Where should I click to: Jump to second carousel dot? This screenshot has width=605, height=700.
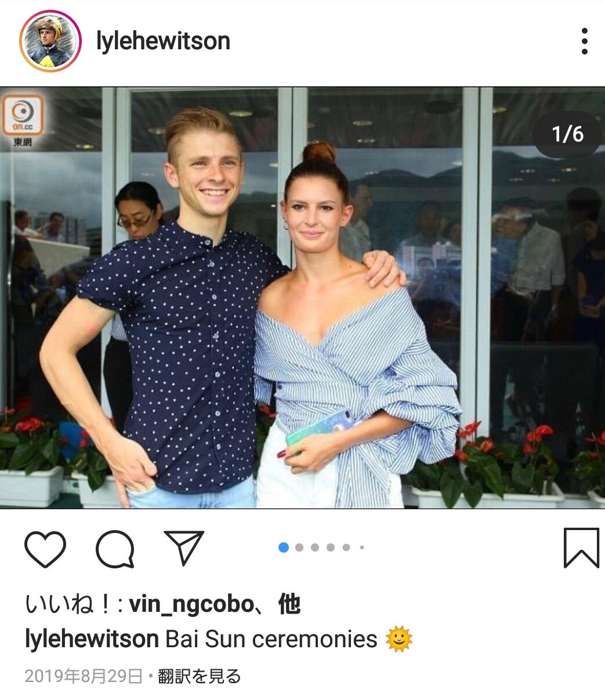tap(299, 547)
